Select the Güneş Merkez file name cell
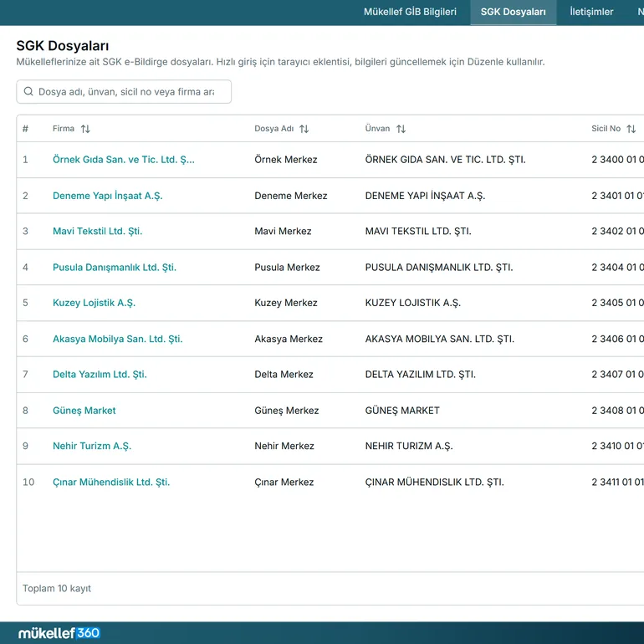The width and height of the screenshot is (644, 644). click(287, 411)
